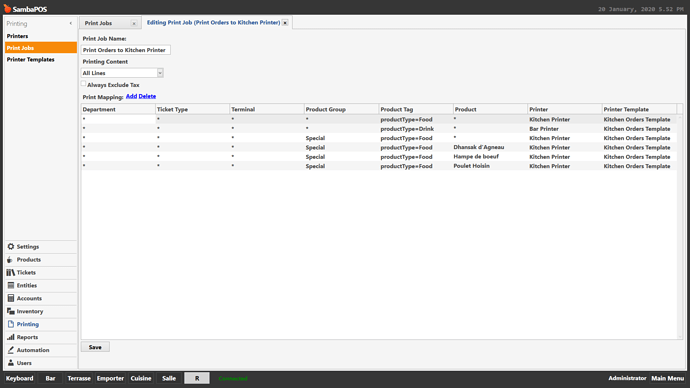
Task: Click the Bar button in bottom bar
Action: (51, 378)
